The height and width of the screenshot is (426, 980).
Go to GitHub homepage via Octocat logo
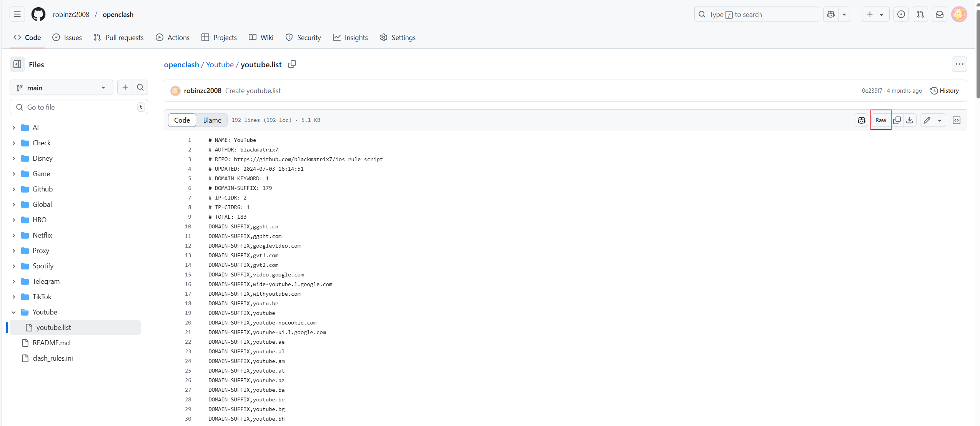(38, 14)
